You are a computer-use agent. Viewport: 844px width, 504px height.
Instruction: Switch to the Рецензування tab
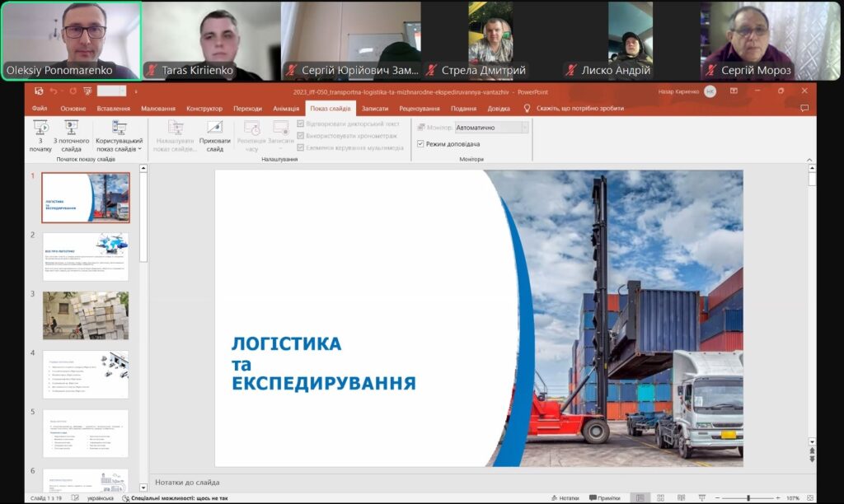[x=420, y=108]
